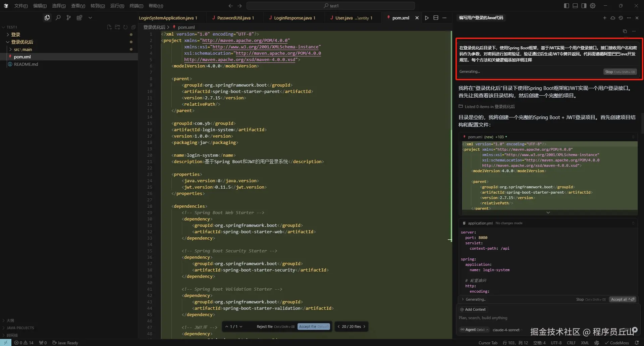Open the Agent mode dropdown
This screenshot has height=346, width=644.
(x=474, y=330)
